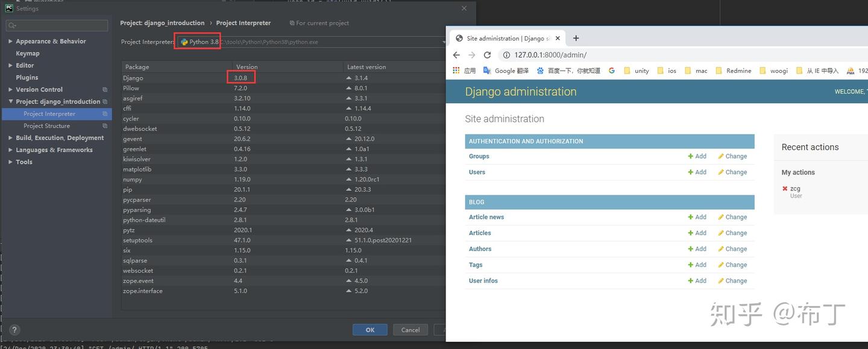This screenshot has height=349, width=868.
Task: Click the site info icon in address bar
Action: click(506, 55)
